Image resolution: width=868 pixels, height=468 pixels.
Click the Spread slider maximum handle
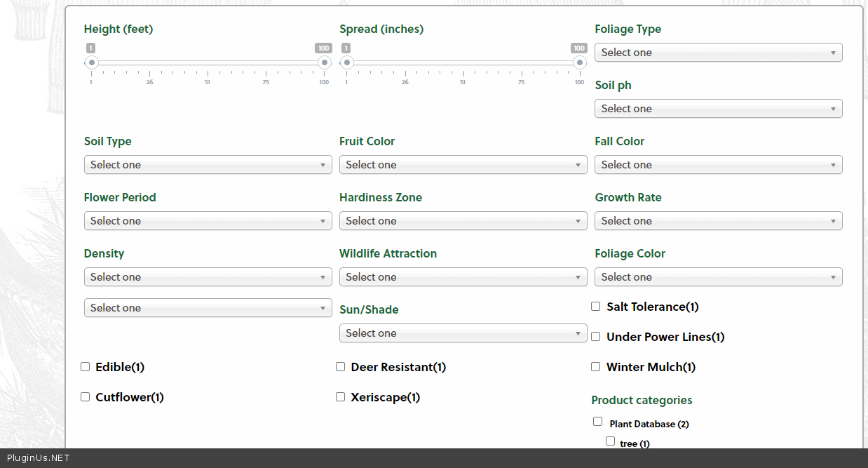(x=579, y=63)
